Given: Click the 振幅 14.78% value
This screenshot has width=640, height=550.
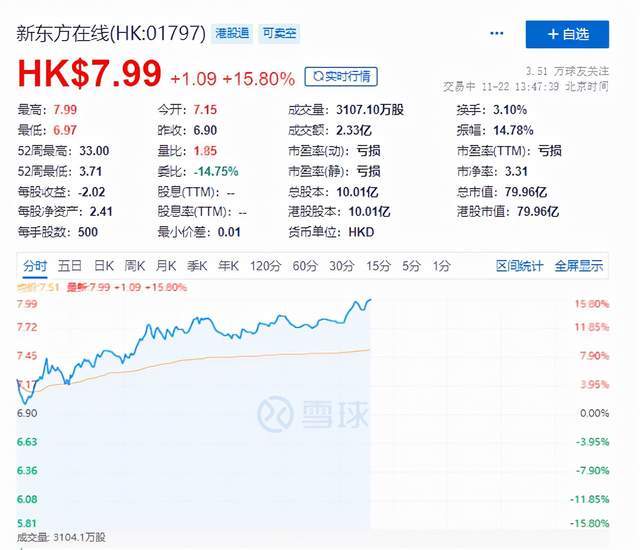Looking at the screenshot, I should point(513,130).
